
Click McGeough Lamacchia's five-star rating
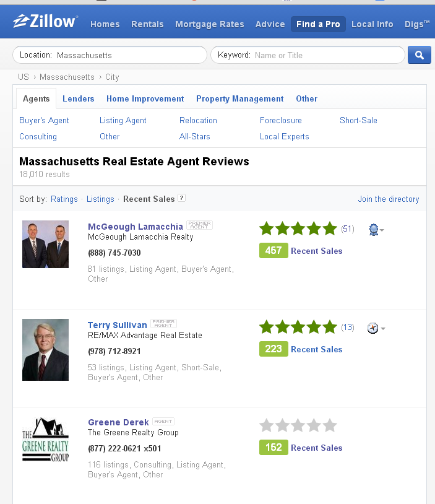tap(298, 228)
